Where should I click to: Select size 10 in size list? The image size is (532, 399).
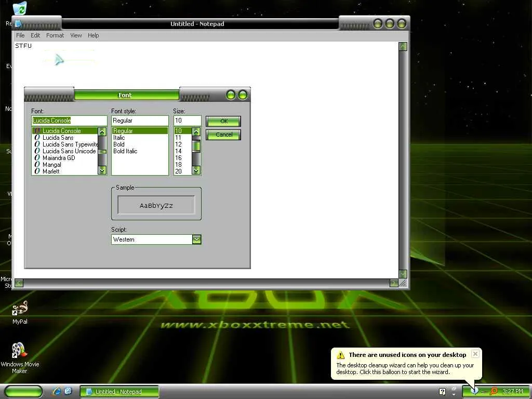point(183,130)
